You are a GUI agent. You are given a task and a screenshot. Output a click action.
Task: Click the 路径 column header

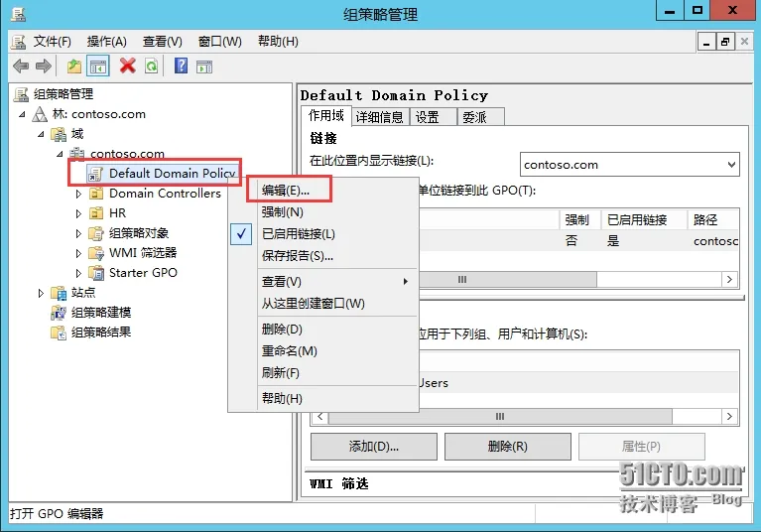point(713,220)
